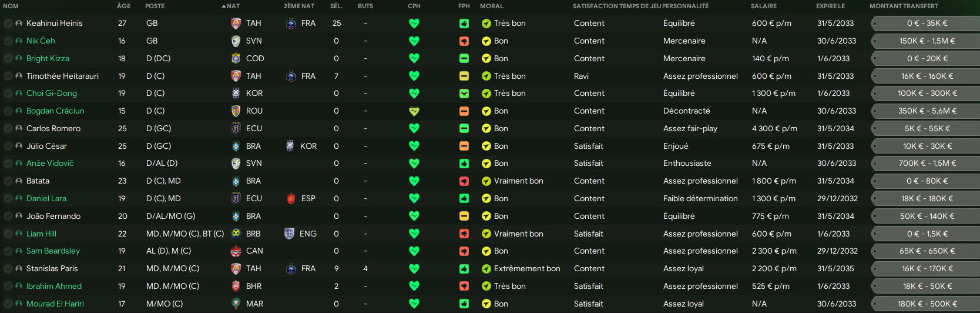Click Anže Vidovič's 700K € - 1,5M € transfer value bar
Screen dimensions: 980x313
[927, 164]
